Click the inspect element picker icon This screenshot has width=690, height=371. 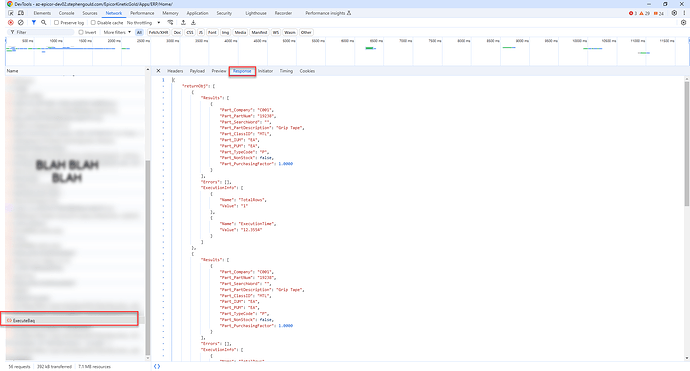(11, 13)
